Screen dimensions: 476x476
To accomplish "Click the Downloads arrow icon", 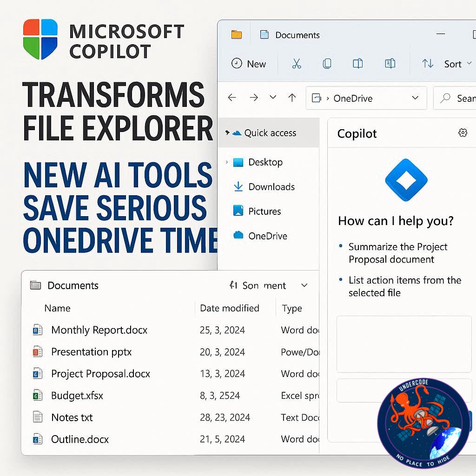I will coord(238,186).
